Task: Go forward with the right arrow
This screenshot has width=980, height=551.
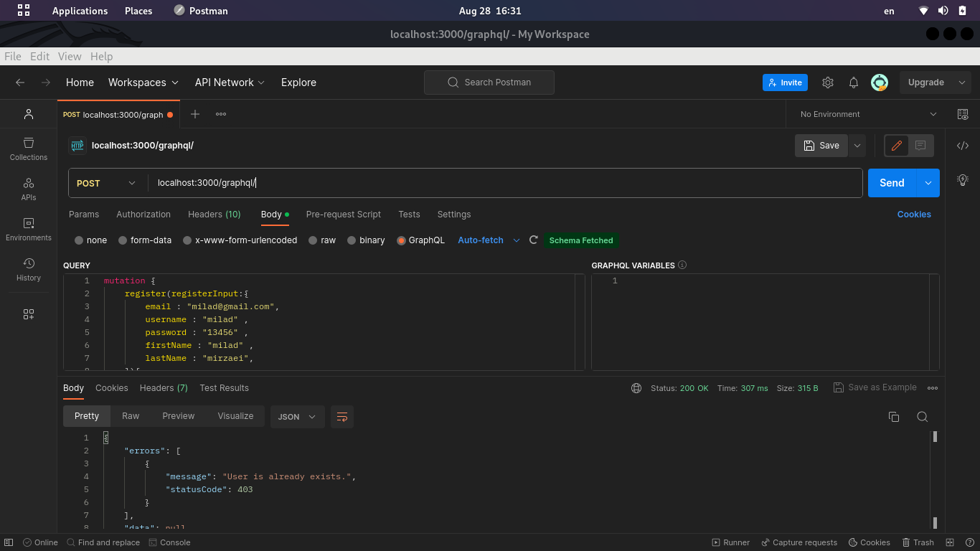Action: pos(46,83)
